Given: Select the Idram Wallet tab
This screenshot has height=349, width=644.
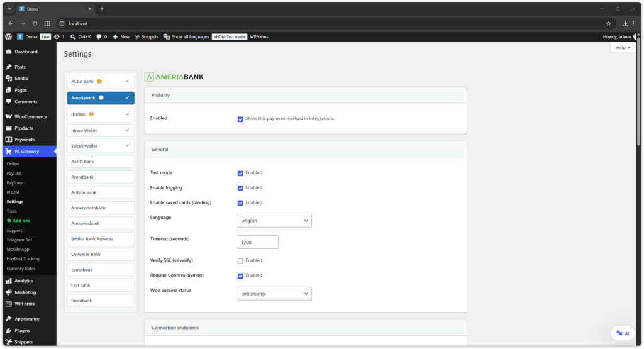Looking at the screenshot, I should coord(101,131).
